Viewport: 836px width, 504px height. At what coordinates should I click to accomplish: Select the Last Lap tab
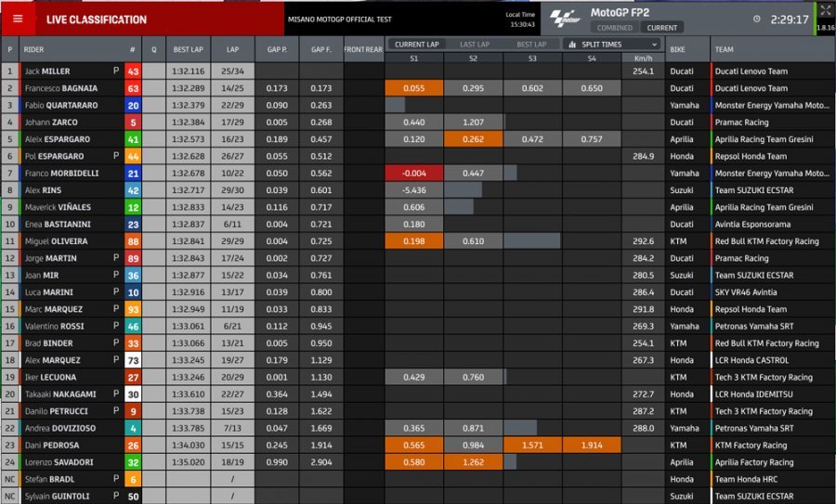pyautogui.click(x=474, y=44)
